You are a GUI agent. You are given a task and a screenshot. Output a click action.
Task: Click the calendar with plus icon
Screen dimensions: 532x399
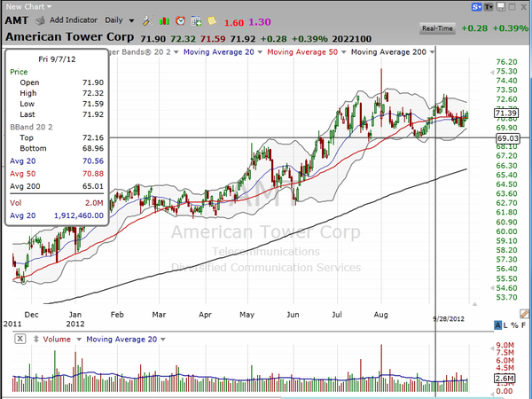click(196, 21)
